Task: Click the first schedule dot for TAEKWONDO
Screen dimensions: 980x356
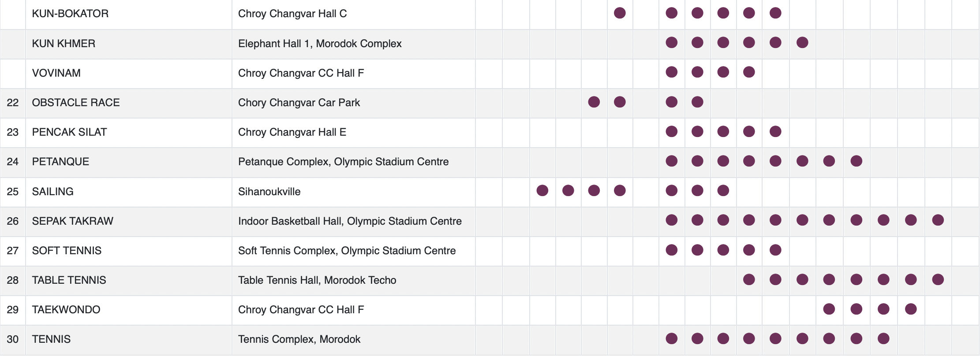Action: 829,309
